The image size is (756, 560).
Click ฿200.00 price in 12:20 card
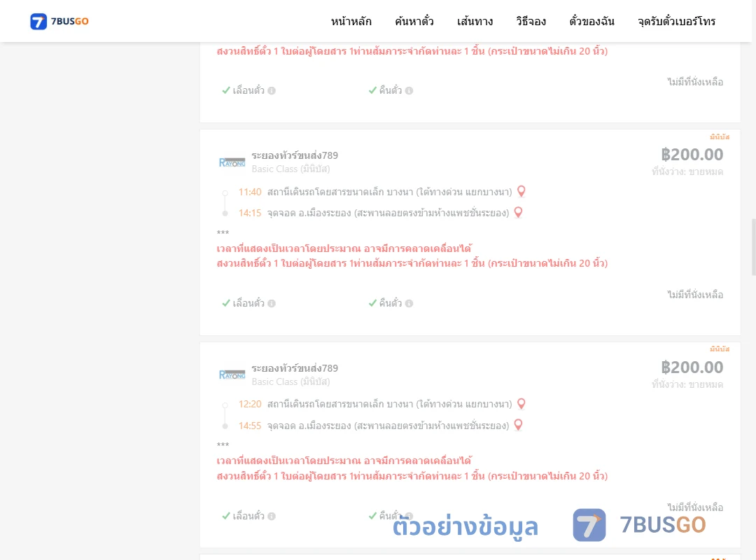692,367
